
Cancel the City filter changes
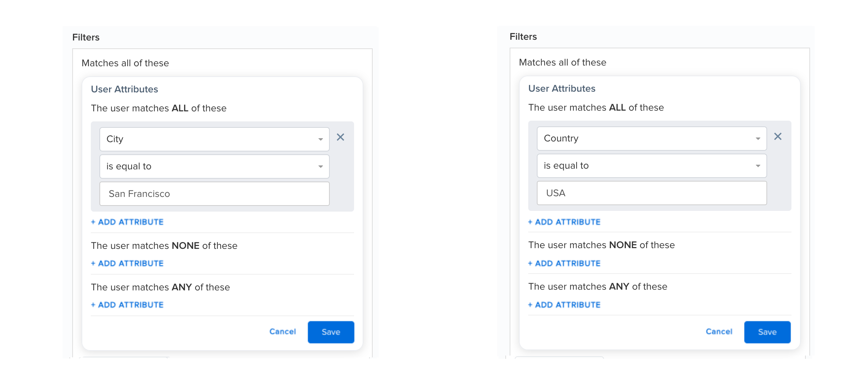pos(283,332)
